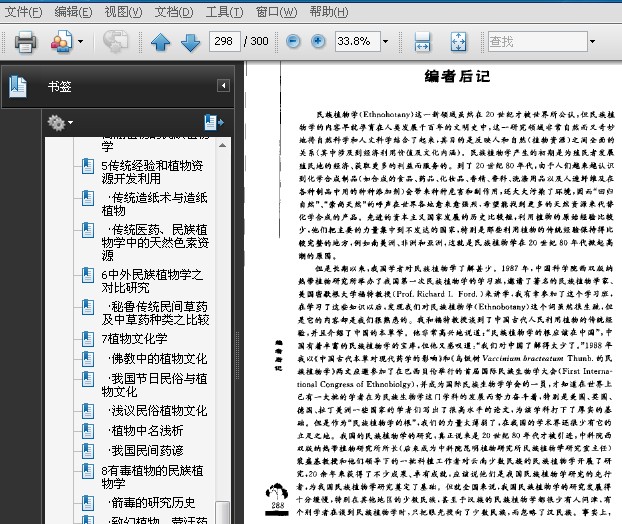Open bookmark 7植物文化学
The width and height of the screenshot is (622, 524).
pyautogui.click(x=134, y=339)
